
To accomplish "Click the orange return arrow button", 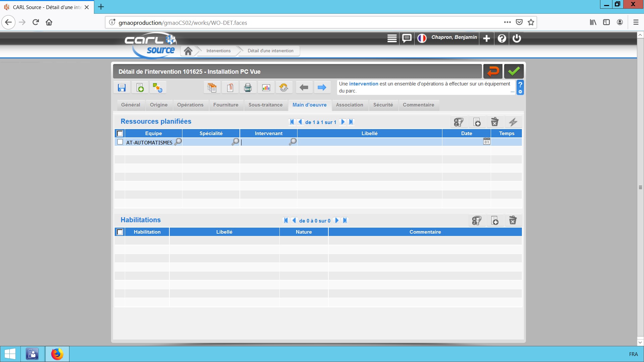I will (493, 71).
